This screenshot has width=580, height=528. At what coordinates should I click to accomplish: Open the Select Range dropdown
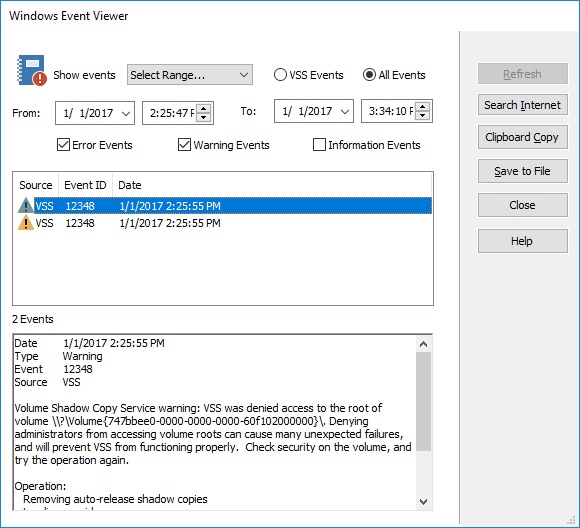pyautogui.click(x=190, y=75)
